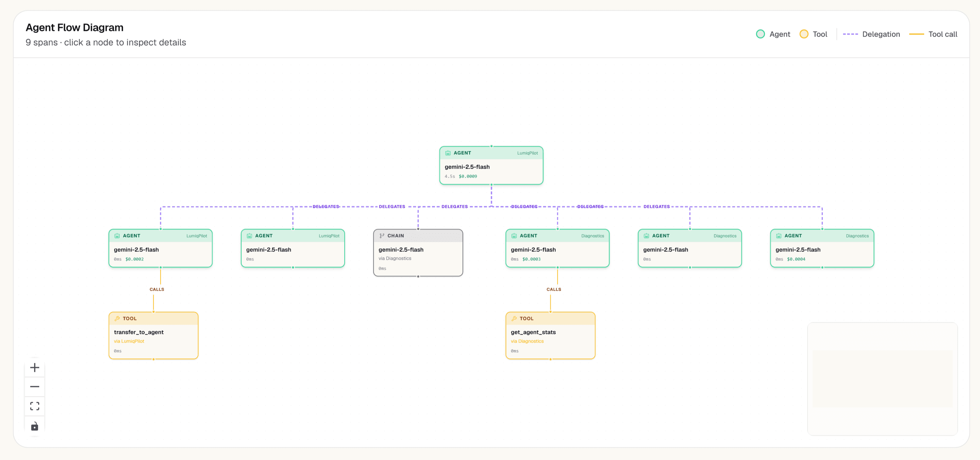Click the yellow Tool legend circle
980x460 pixels.
click(x=804, y=34)
